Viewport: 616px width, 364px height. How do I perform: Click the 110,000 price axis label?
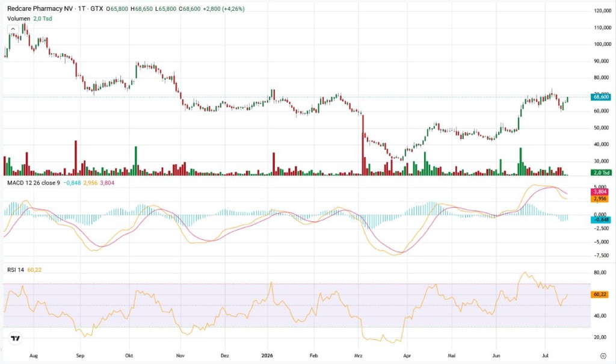point(602,28)
